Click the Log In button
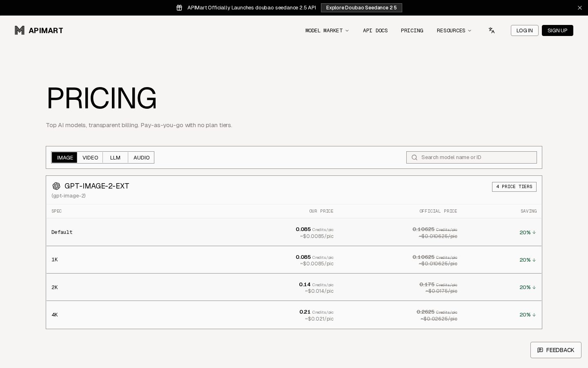The width and height of the screenshot is (588, 368). (x=524, y=31)
